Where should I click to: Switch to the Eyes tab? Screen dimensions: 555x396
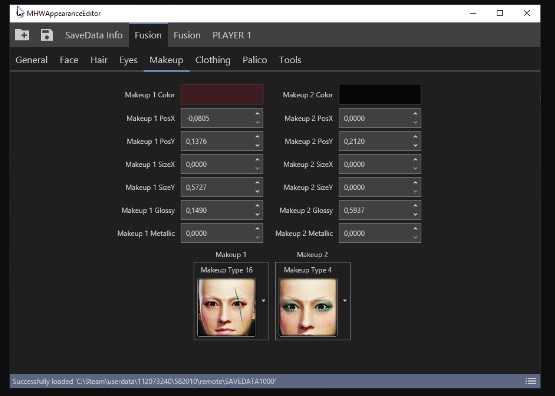coord(128,60)
